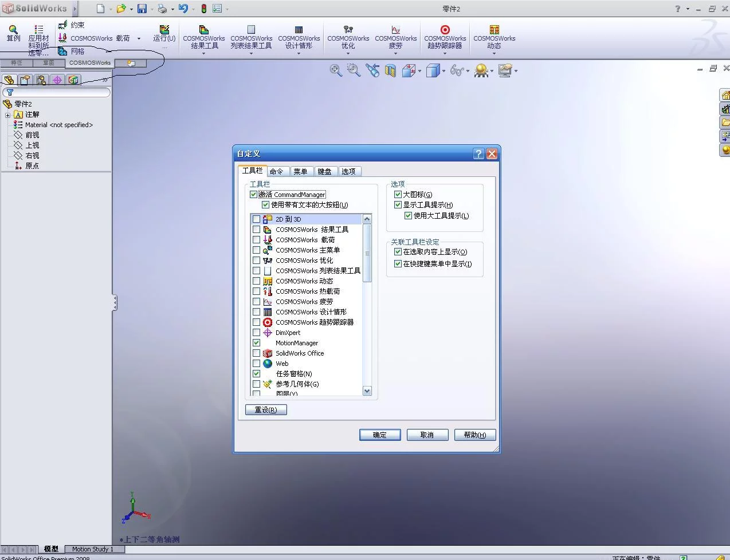Click the Options list icon in top toolbar
Screen dimensions: 730x560
click(217, 9)
